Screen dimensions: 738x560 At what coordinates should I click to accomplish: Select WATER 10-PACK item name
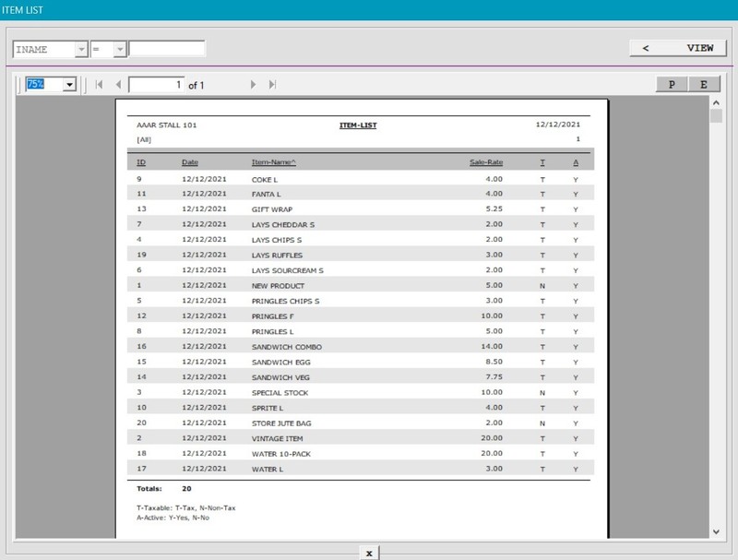(x=281, y=454)
